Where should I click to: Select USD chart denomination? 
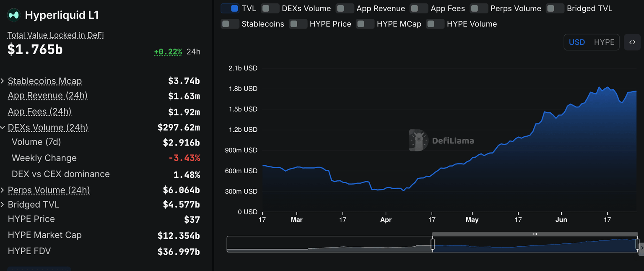576,42
